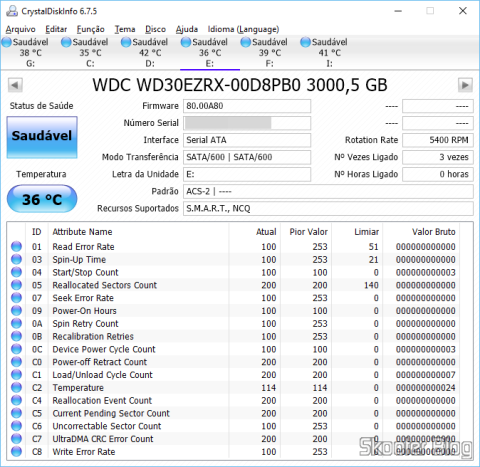Click the Interface field Serial ATA
Screen dimensions: 480x467
[x=247, y=140]
